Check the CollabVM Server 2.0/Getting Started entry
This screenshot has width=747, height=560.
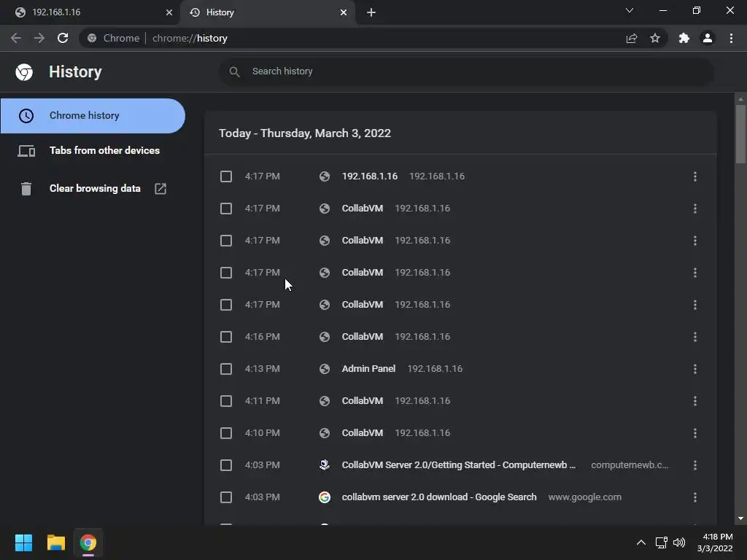[226, 465]
